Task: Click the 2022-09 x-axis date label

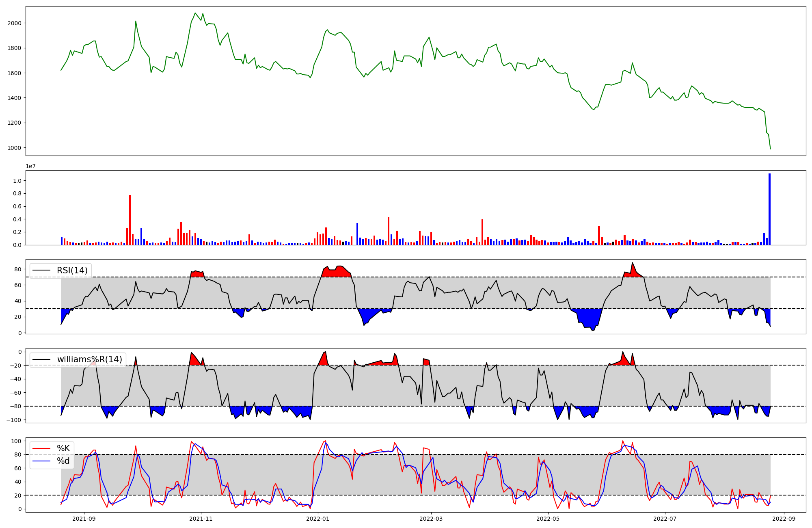Action: pyautogui.click(x=784, y=519)
